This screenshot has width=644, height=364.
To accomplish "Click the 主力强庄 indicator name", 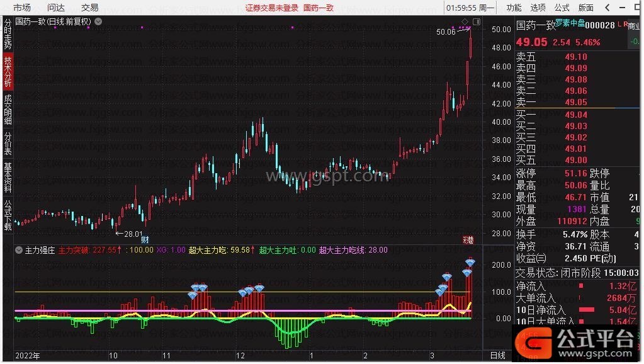I will 40,250.
